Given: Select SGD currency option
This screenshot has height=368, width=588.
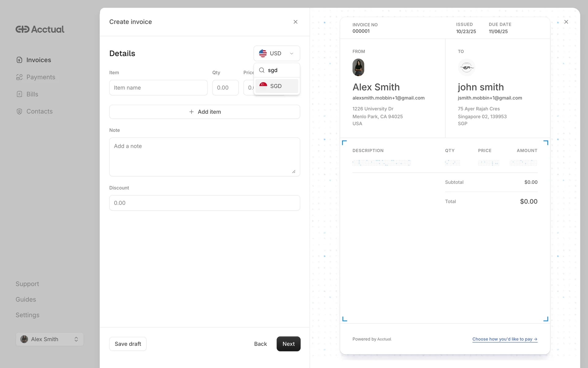Looking at the screenshot, I should 277,86.
